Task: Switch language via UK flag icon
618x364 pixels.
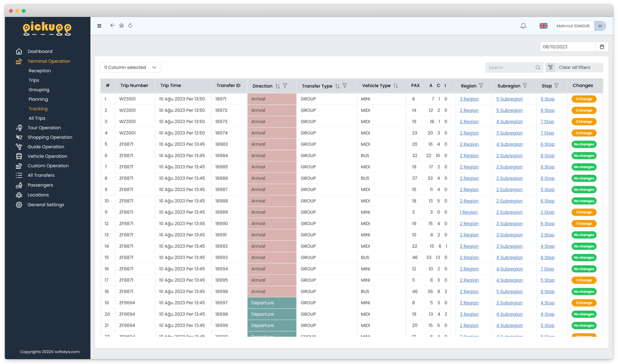Action: click(x=543, y=26)
